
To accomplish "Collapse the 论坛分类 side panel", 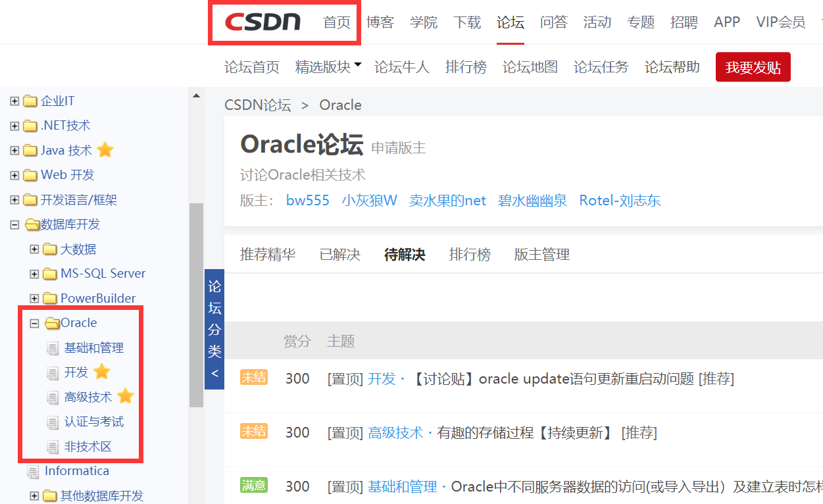I will tap(214, 329).
